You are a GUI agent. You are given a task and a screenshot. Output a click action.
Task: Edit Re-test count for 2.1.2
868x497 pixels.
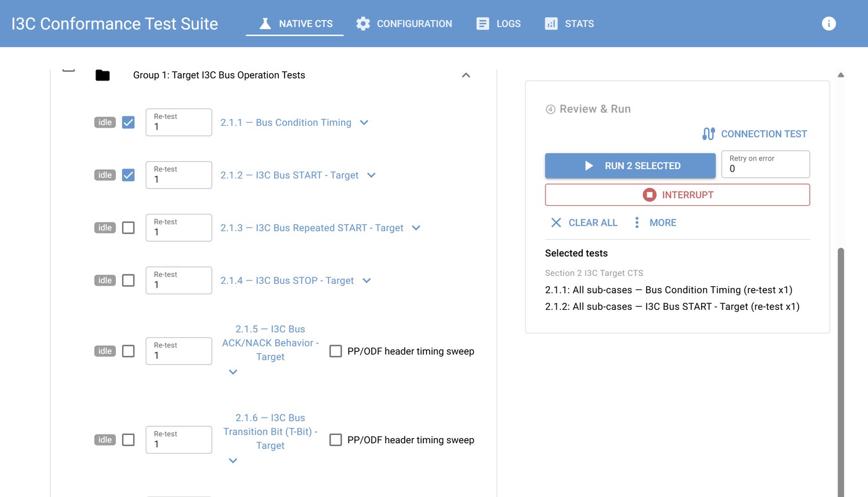coord(179,175)
